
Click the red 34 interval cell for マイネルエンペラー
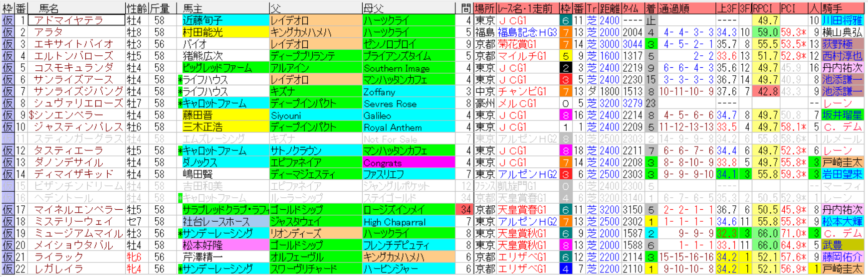[x=465, y=210]
